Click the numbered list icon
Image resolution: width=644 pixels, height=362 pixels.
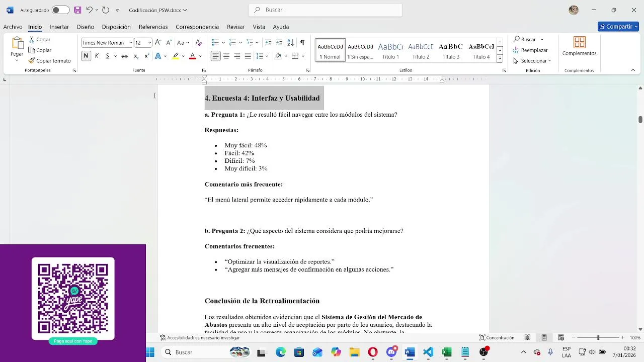click(x=232, y=43)
